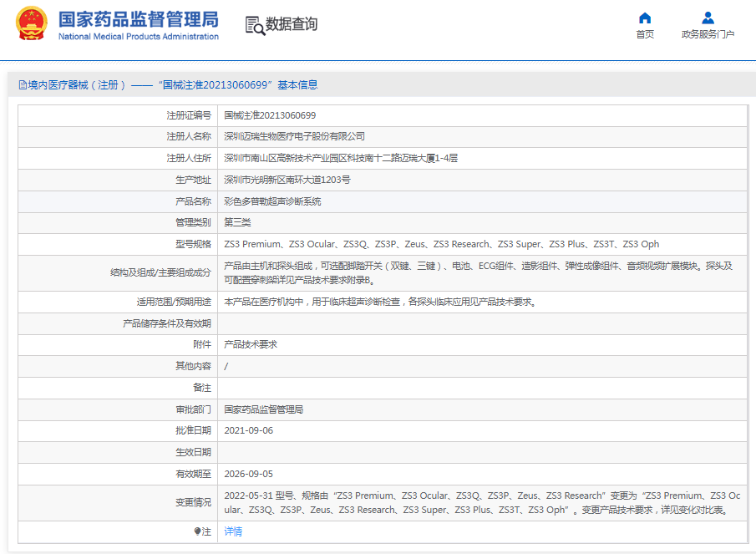
Task: Click the 生效日期 row label
Action: 193,452
